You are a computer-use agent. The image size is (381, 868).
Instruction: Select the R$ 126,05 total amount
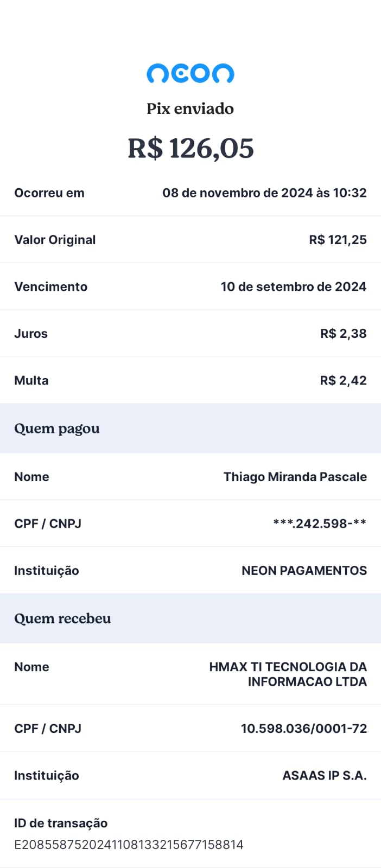[x=190, y=148]
